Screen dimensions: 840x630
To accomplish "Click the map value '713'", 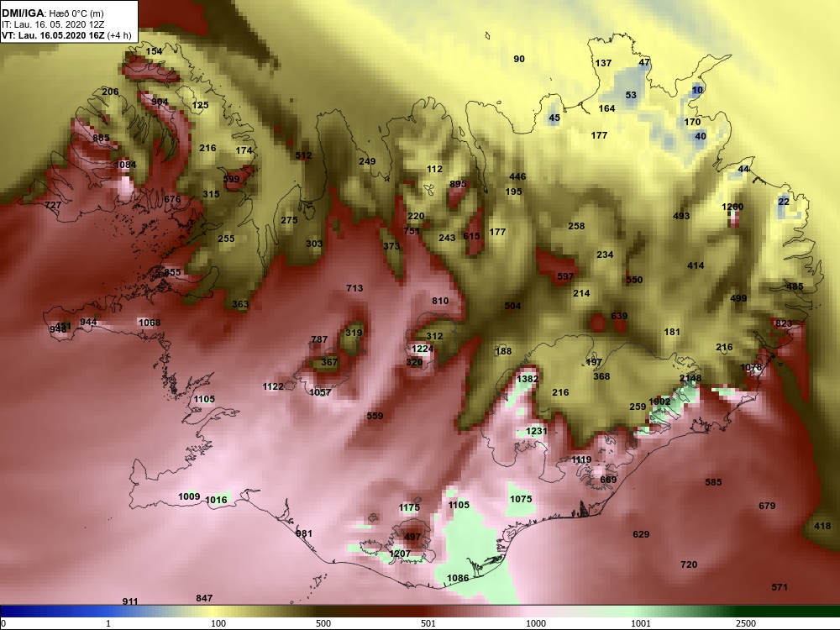I will click(x=354, y=288).
